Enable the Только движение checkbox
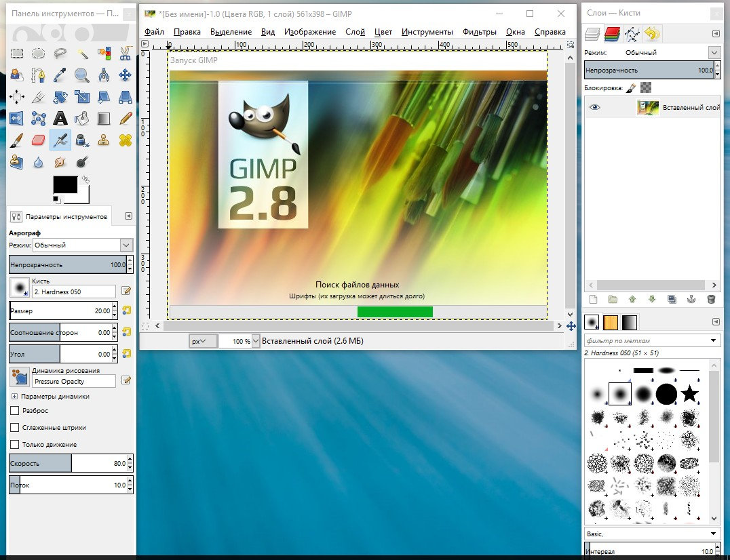 tap(15, 445)
